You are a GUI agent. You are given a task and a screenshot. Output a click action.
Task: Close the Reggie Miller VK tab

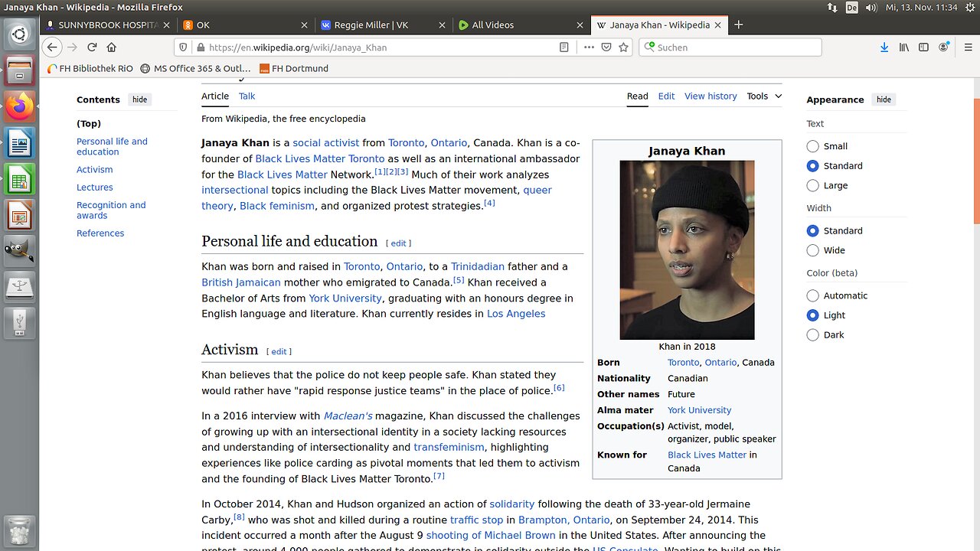tap(443, 24)
